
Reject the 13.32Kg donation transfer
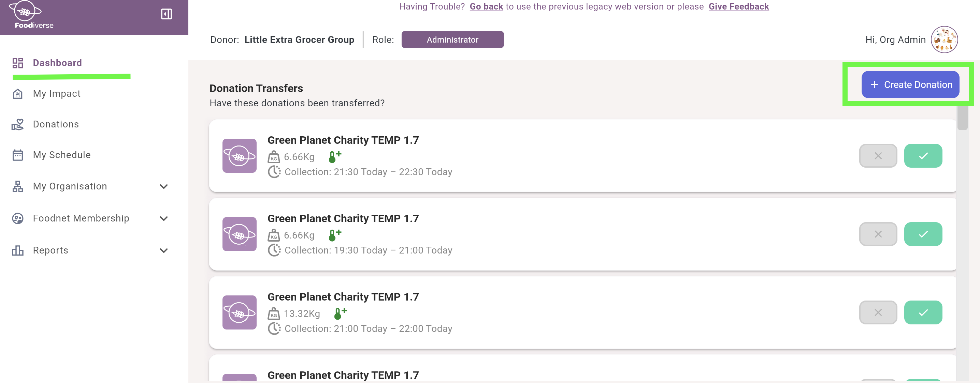pyautogui.click(x=878, y=312)
